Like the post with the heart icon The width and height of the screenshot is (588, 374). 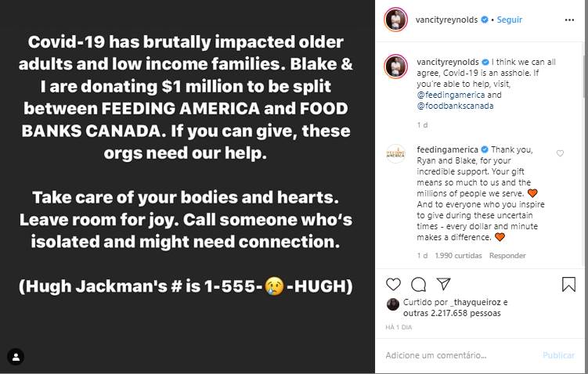pos(394,284)
